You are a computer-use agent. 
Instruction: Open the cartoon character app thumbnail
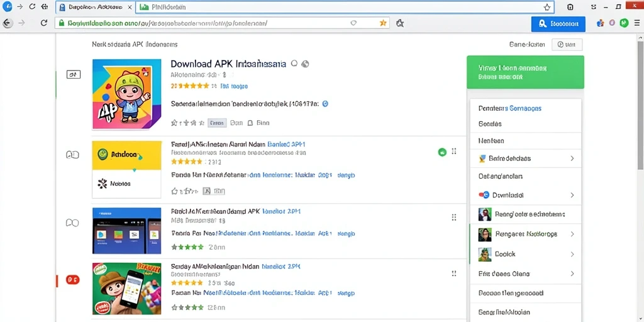(x=126, y=94)
